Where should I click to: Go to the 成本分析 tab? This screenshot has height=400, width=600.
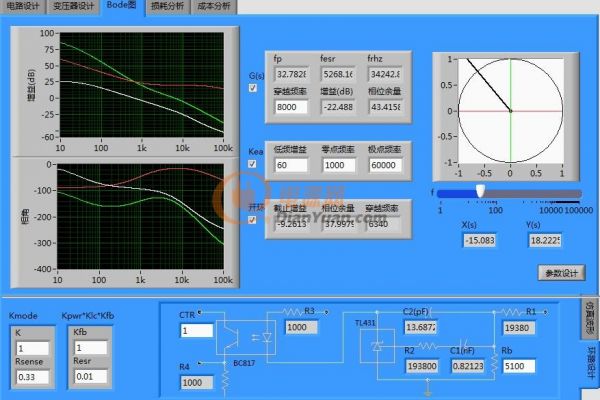[213, 6]
